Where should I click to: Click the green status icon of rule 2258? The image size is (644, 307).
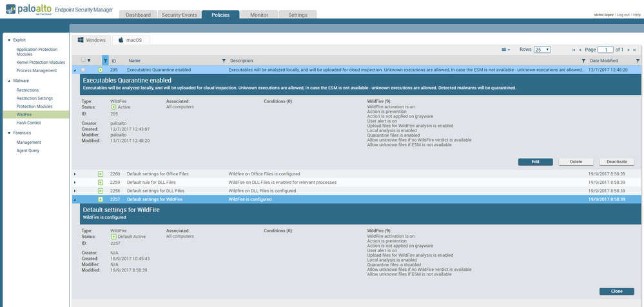[101, 191]
